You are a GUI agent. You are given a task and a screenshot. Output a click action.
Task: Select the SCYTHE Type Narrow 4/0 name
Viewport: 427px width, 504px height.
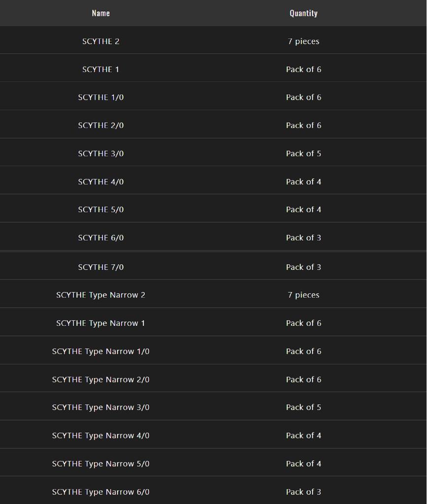[x=100, y=436]
